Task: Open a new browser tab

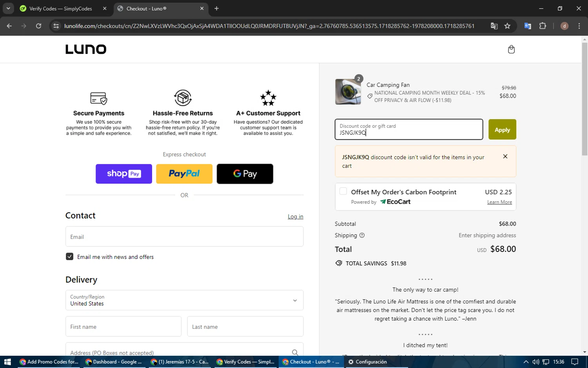Action: pyautogui.click(x=216, y=8)
